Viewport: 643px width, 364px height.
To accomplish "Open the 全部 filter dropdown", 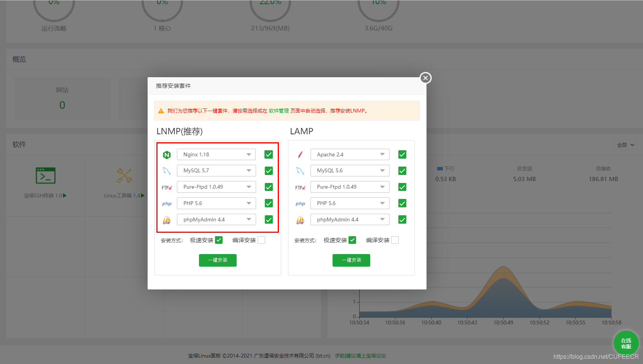I will 625,145.
